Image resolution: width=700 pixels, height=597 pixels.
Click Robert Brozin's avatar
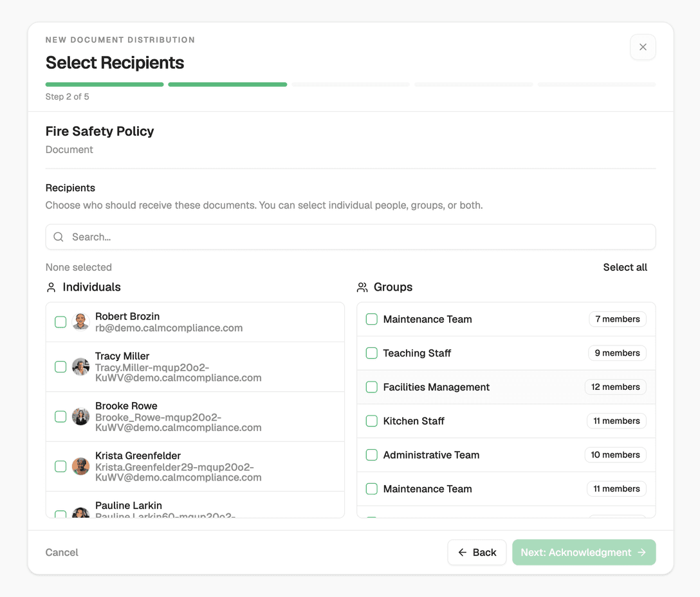point(81,322)
